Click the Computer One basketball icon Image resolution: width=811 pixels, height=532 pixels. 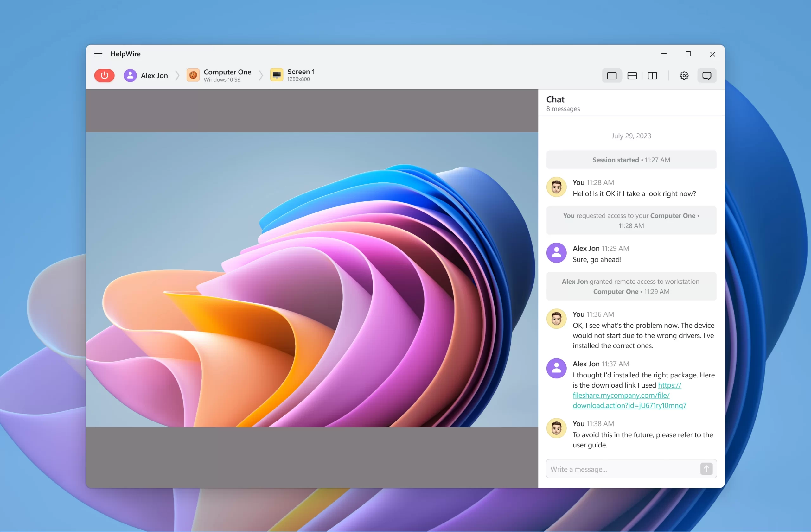tap(193, 75)
